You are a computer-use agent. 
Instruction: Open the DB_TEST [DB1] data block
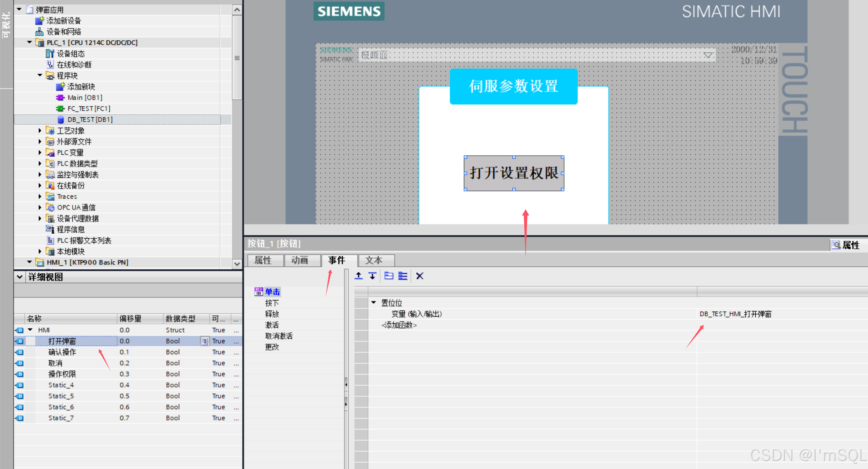(x=90, y=120)
